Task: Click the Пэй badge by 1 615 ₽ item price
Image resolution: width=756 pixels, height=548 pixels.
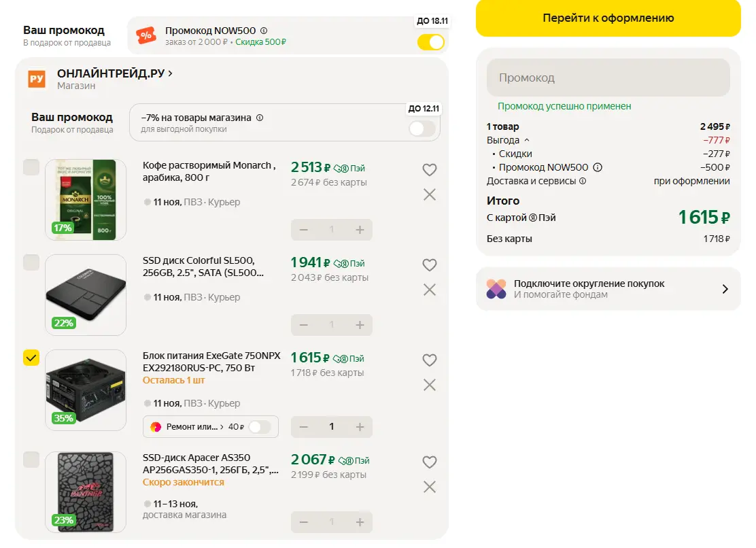Action: click(x=349, y=358)
